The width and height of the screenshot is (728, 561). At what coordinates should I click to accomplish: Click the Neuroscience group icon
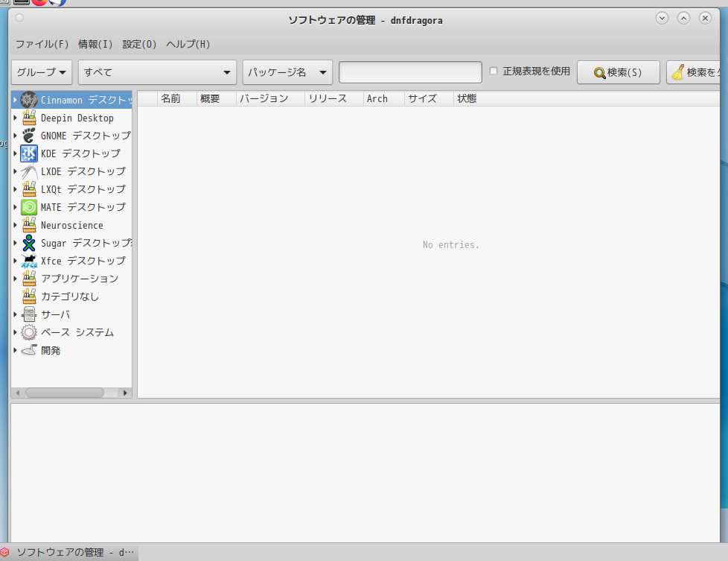29,225
